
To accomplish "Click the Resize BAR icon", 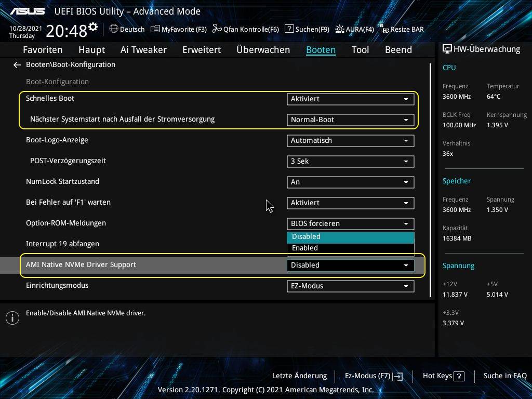I will [x=384, y=29].
